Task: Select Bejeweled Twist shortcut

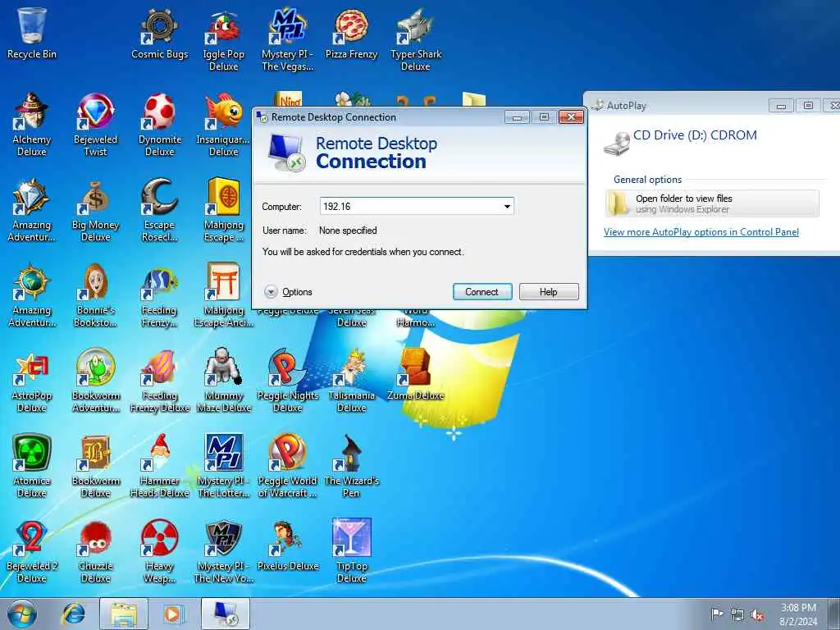Action: point(95,125)
